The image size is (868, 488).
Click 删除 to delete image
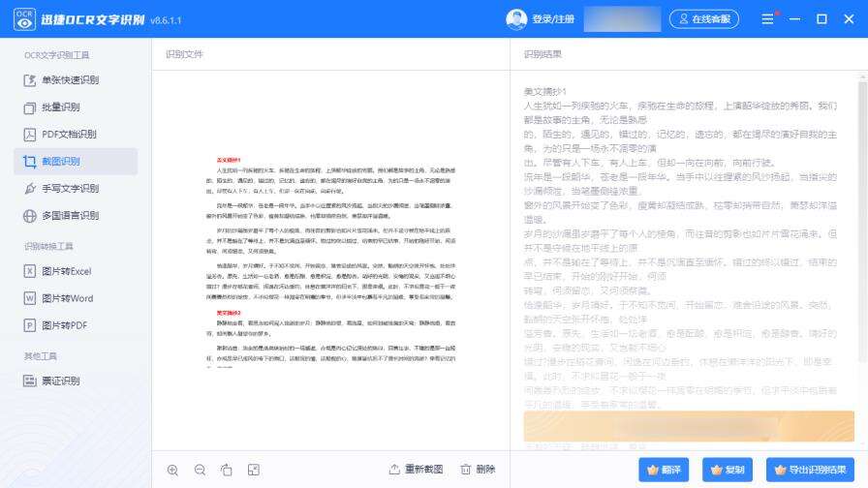point(478,470)
